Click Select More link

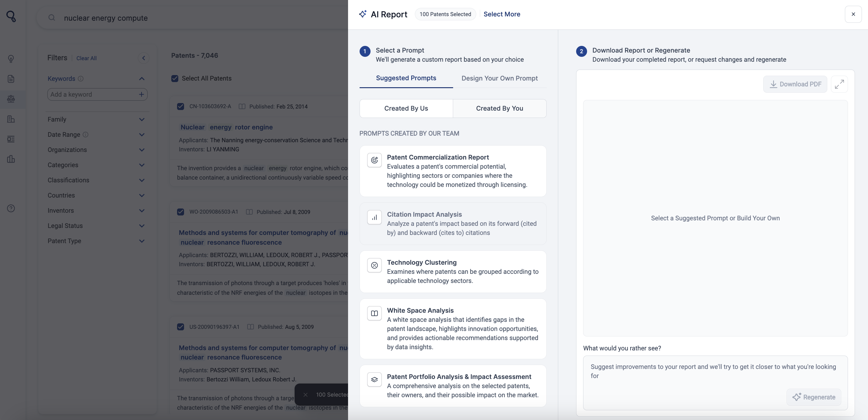[x=502, y=14]
